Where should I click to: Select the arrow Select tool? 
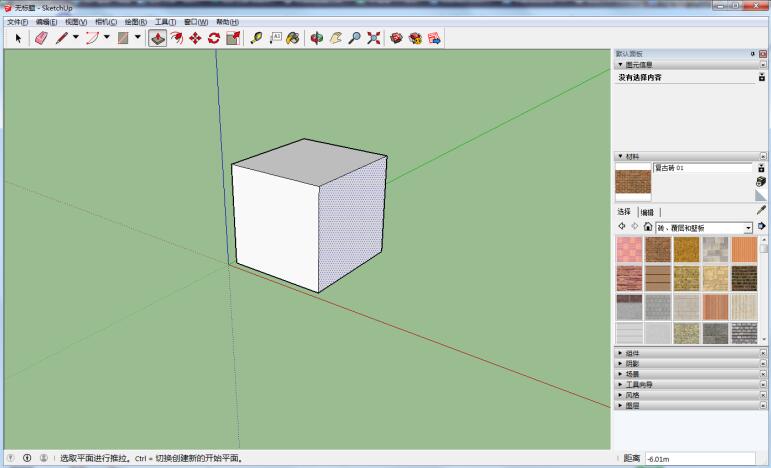tap(17, 38)
